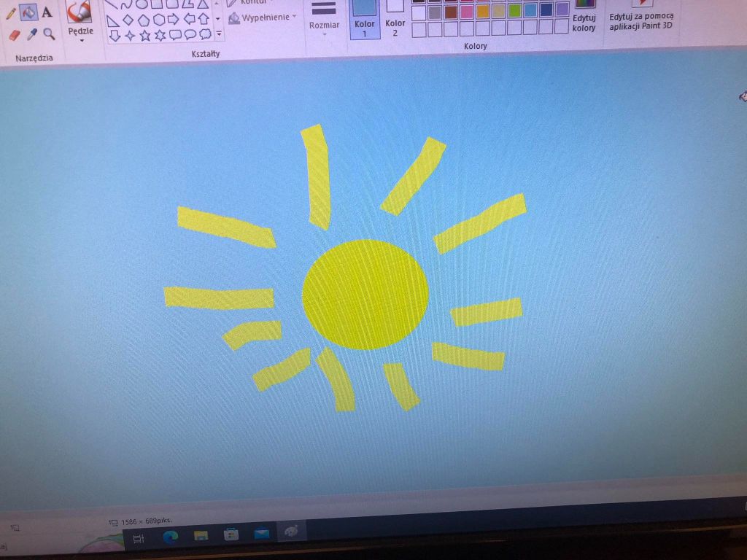Pick the pink color swatch
The image size is (747, 560).
click(x=466, y=12)
